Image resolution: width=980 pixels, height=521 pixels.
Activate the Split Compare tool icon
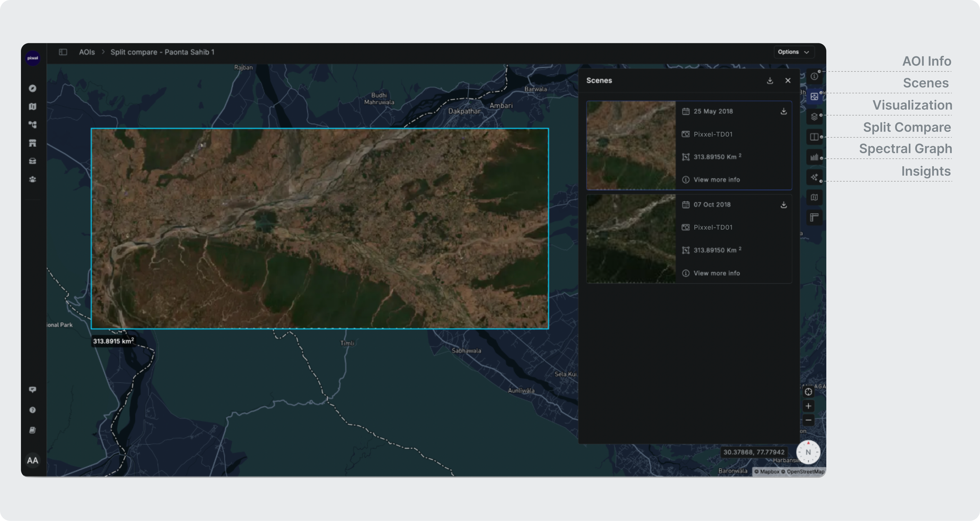pos(814,137)
